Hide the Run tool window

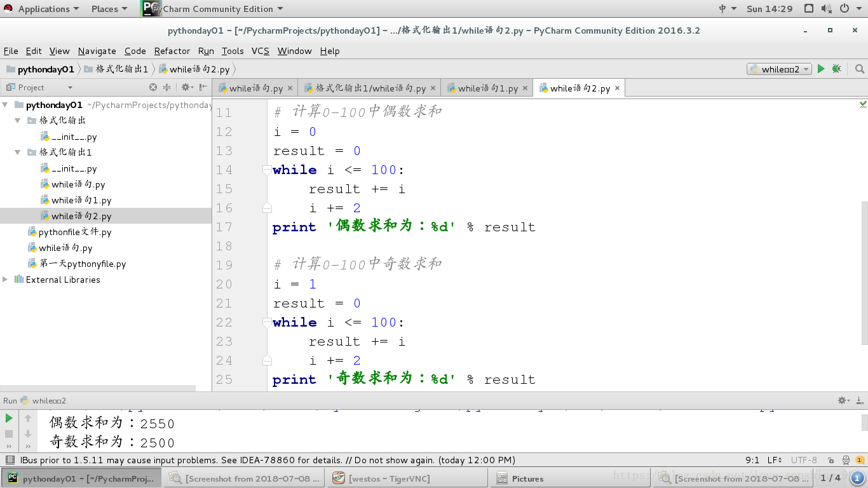pos(860,400)
